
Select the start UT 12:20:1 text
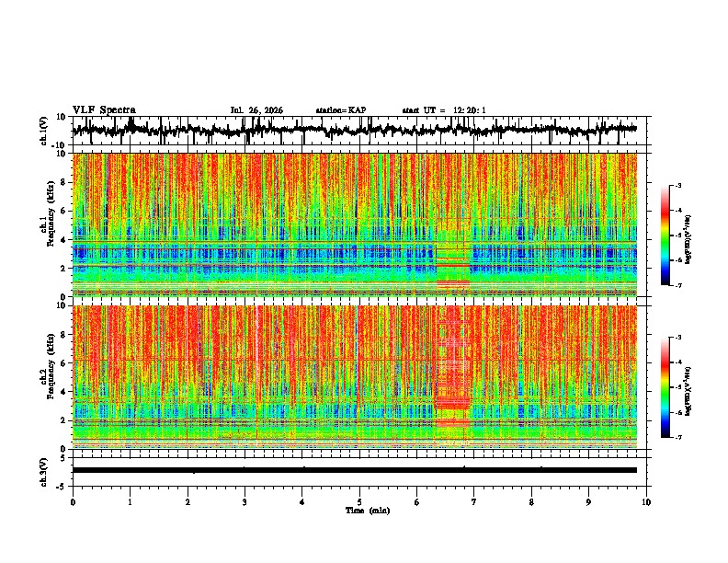[x=444, y=110]
